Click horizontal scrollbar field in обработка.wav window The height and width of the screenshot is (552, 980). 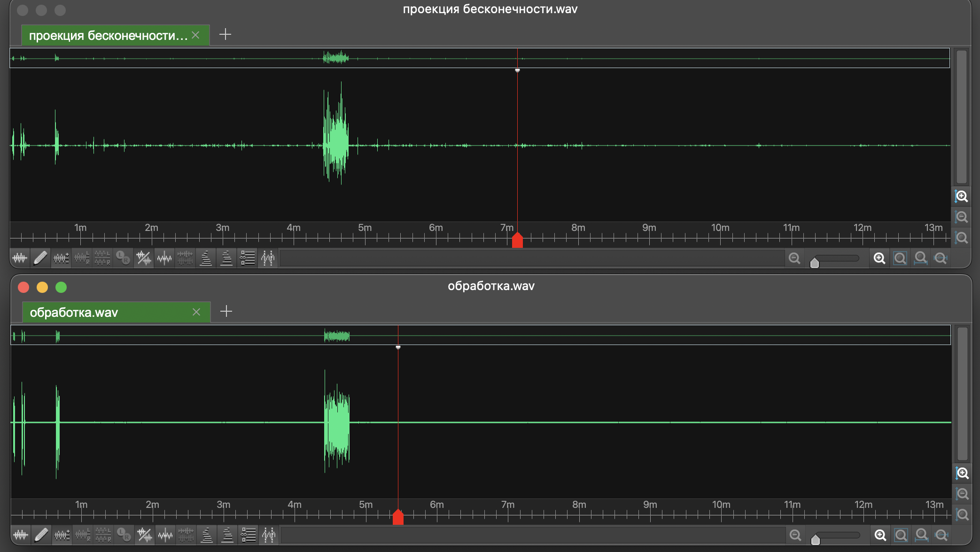pos(533,535)
